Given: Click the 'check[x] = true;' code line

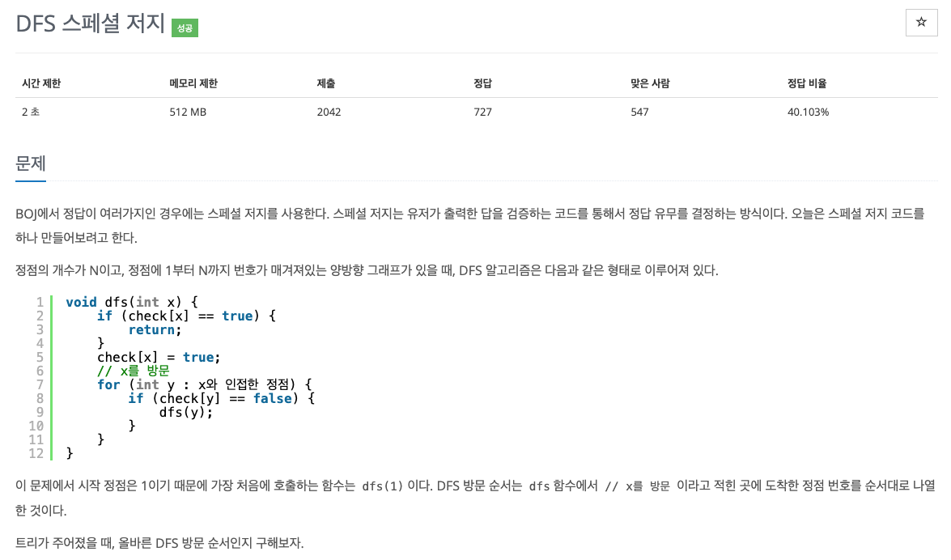Looking at the screenshot, I should [x=159, y=358].
